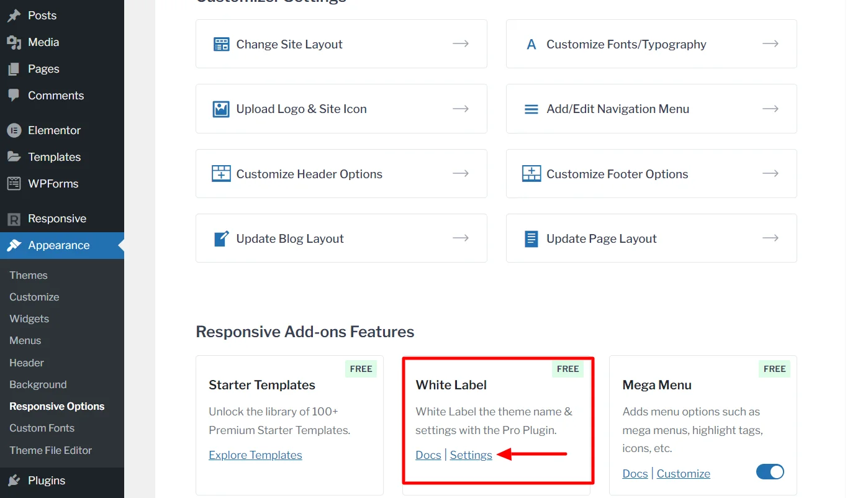The image size is (868, 498).
Task: Open Change Site Layout card label
Action: (289, 44)
